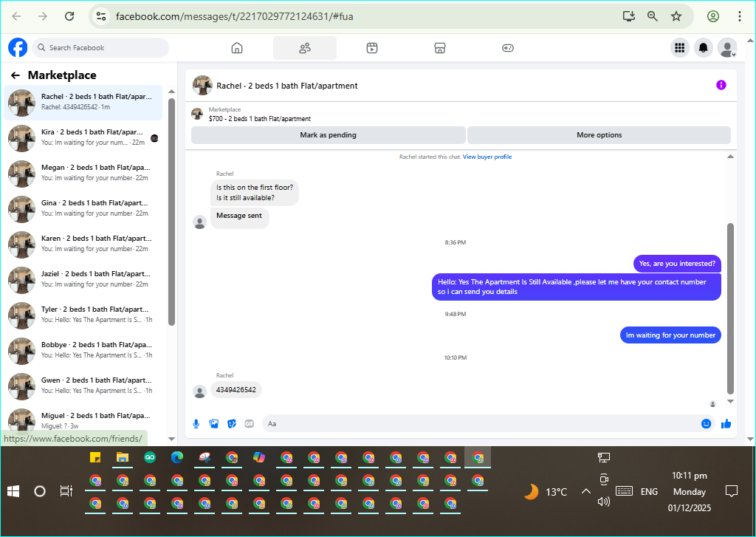Click the 'Yes, are you interested?' message
Screen dimensions: 756x537
[x=677, y=264]
